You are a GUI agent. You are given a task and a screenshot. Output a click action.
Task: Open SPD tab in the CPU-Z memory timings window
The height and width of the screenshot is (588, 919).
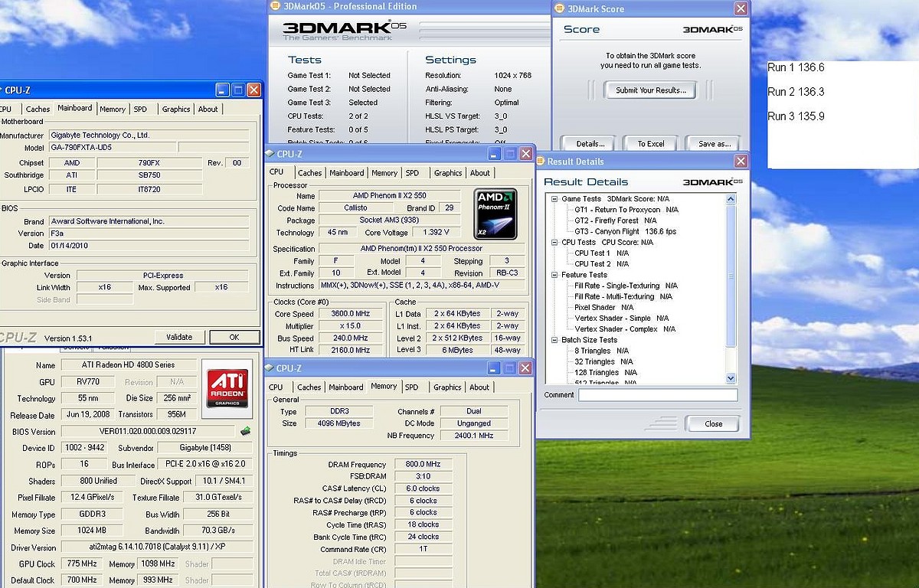pos(412,387)
